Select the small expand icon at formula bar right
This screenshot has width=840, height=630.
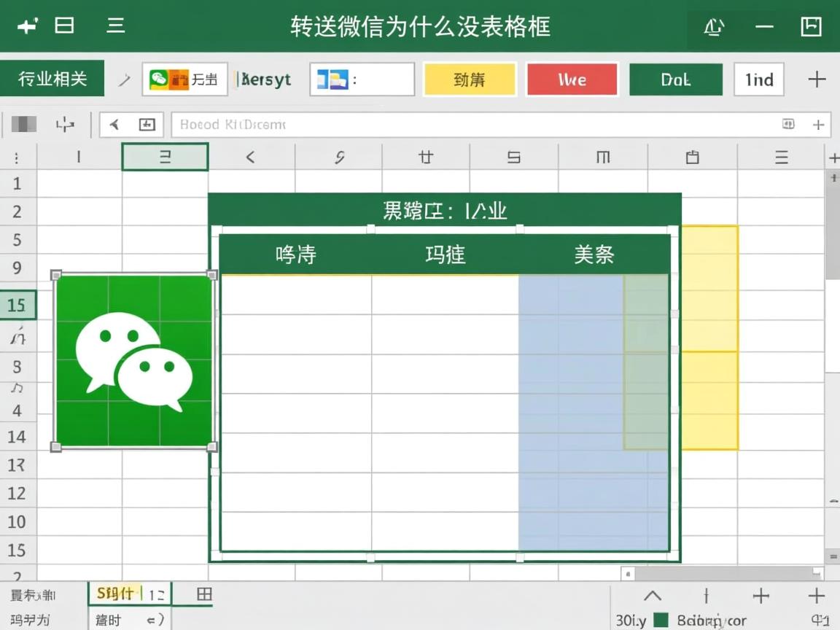788,125
